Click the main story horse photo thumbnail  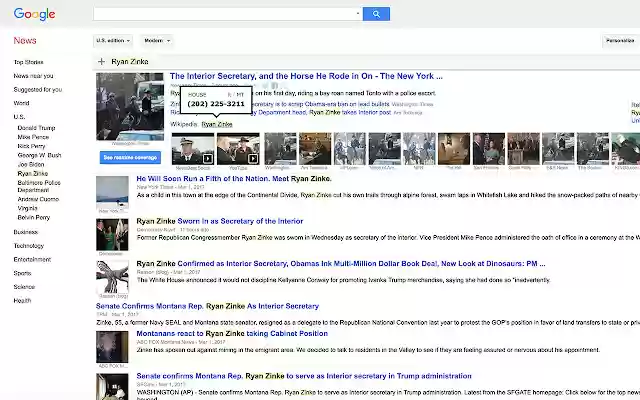(x=130, y=107)
